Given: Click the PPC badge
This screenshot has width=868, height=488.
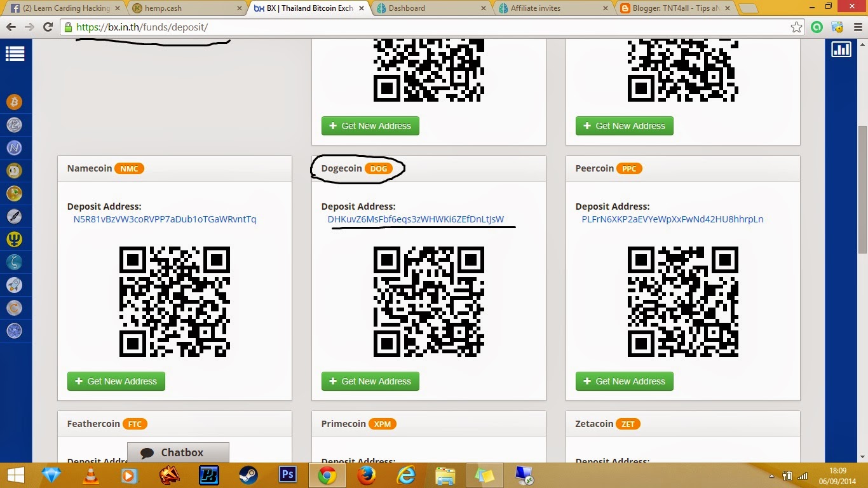Looking at the screenshot, I should pos(629,168).
